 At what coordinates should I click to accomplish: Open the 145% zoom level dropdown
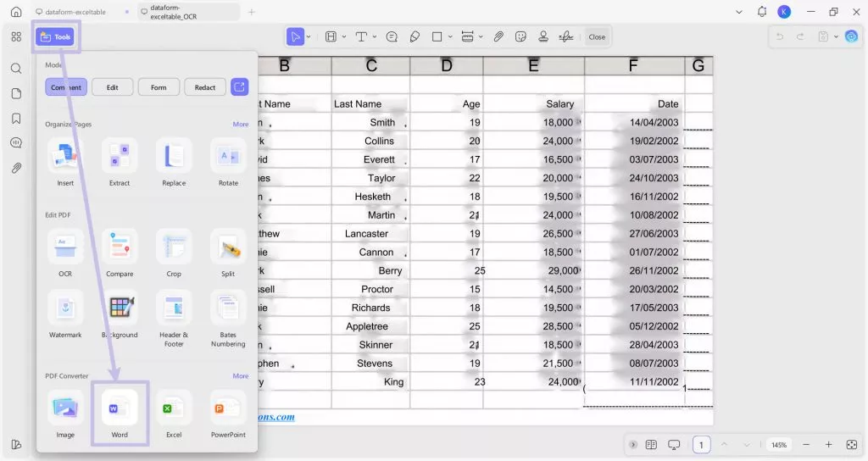(x=779, y=445)
